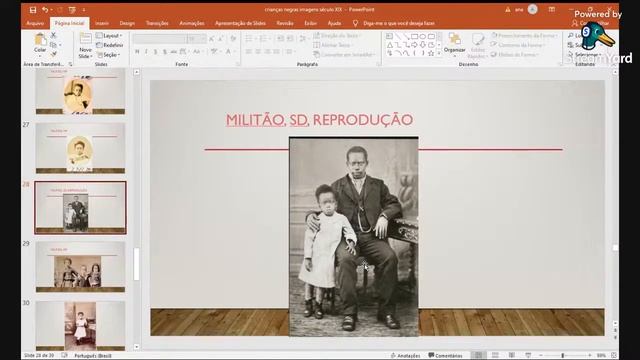The height and width of the screenshot is (360, 640).
Task: Click the Estilos Rápidos quick styles icon
Action: (478, 40)
